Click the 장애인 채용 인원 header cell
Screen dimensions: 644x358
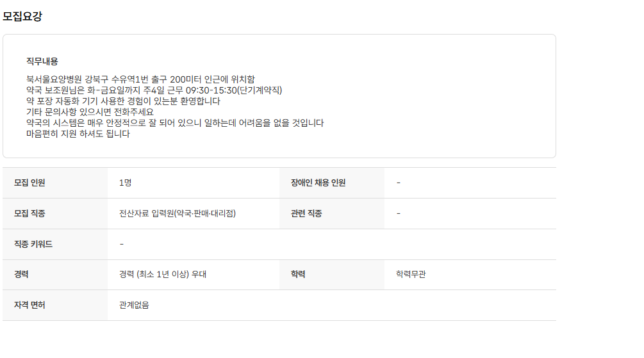tap(318, 183)
